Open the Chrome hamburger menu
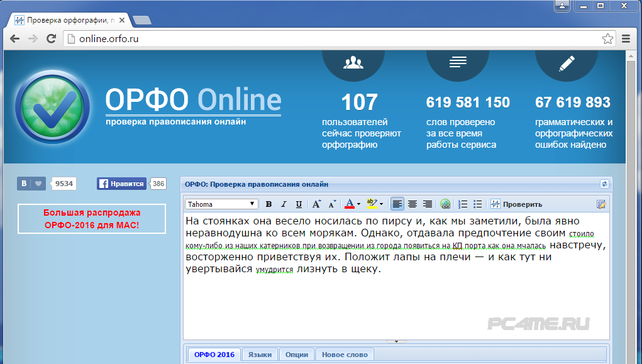 [626, 39]
